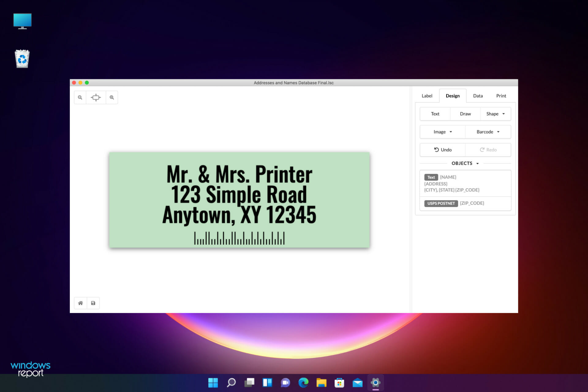Click the center pan/move tool icon
588x392 pixels.
click(96, 97)
